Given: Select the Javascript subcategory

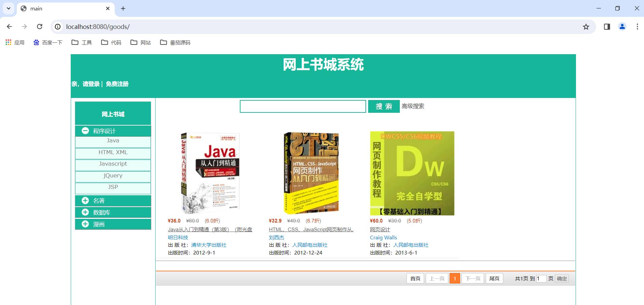Looking at the screenshot, I should coord(113,164).
